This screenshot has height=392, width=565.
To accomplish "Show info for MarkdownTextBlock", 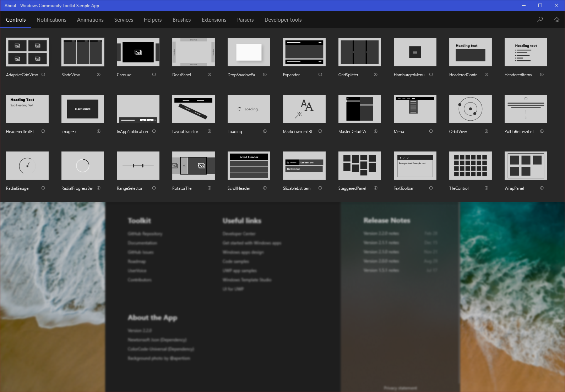I will click(x=320, y=131).
